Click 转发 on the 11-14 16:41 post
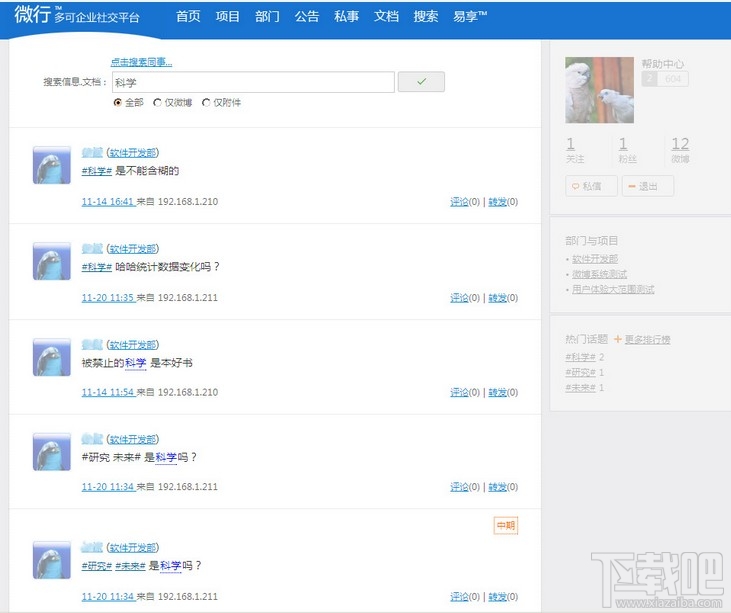This screenshot has width=731, height=613. click(497, 202)
